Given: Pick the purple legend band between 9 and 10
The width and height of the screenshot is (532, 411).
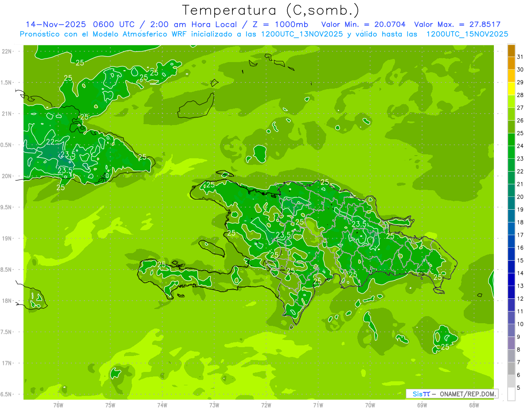Looking at the screenshot, I should [x=511, y=330].
